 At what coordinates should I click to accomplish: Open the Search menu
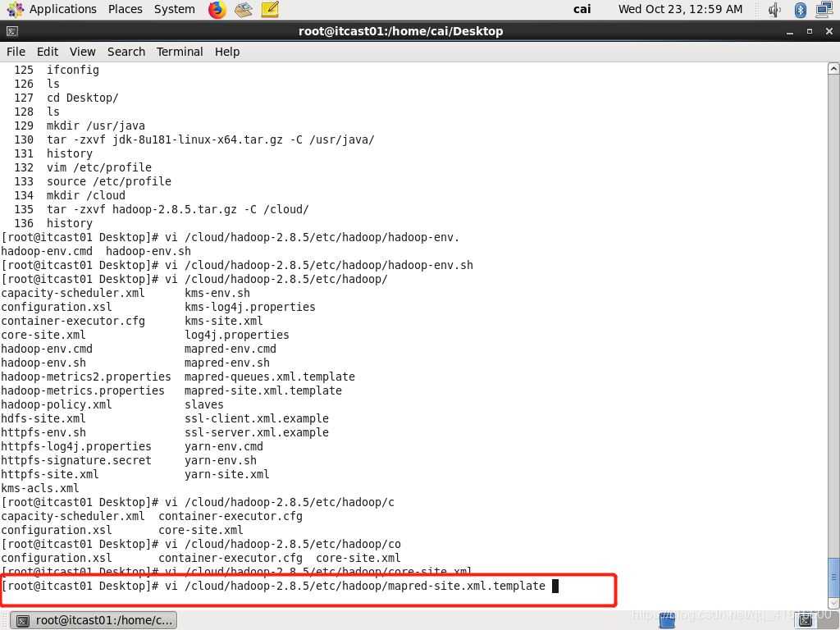126,52
